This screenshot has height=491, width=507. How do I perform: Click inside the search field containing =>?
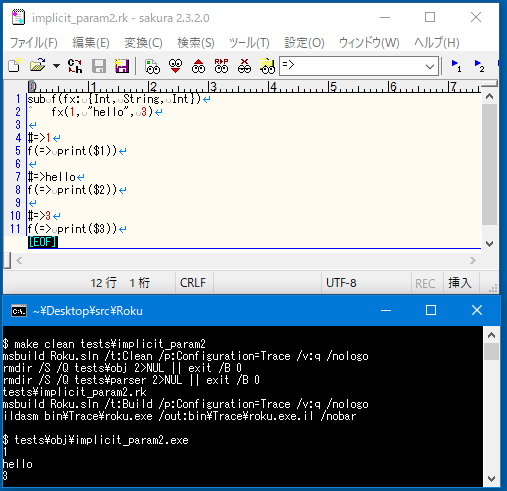[352, 66]
